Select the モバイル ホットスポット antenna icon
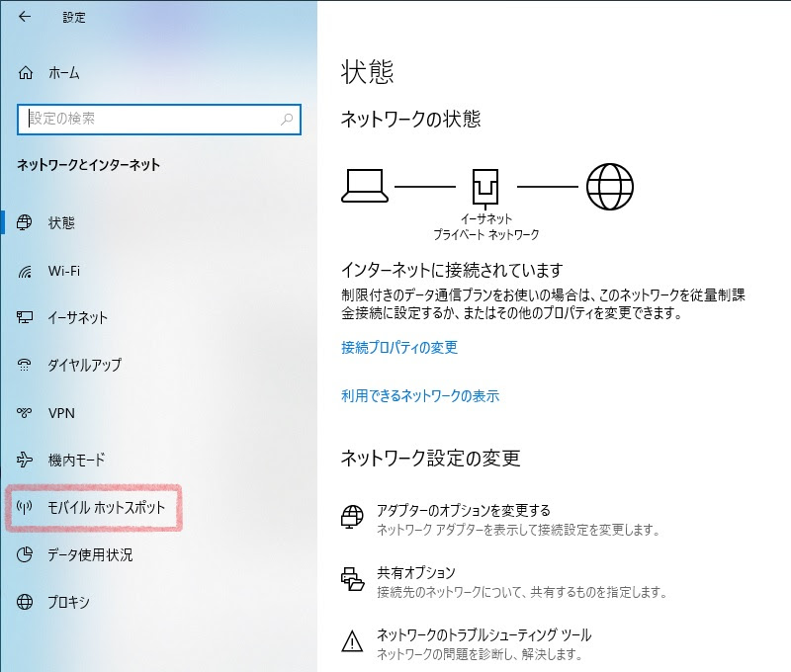Screen dimensions: 791x672 pos(24,507)
